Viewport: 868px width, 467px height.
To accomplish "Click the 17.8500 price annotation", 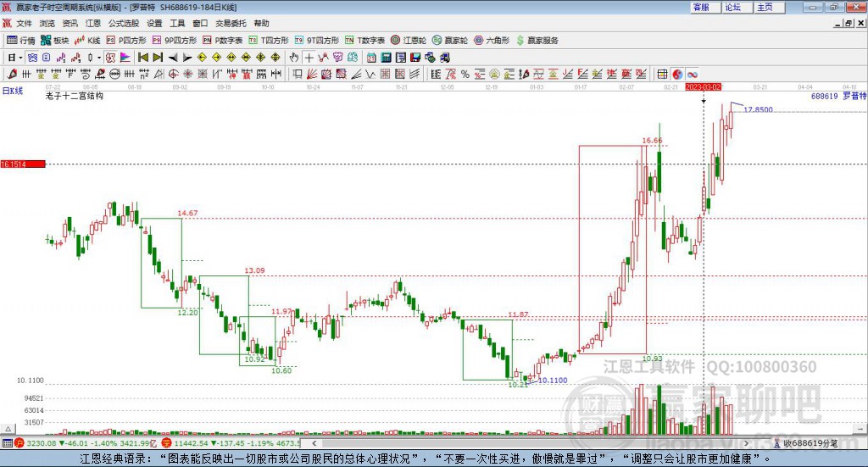I will [758, 109].
